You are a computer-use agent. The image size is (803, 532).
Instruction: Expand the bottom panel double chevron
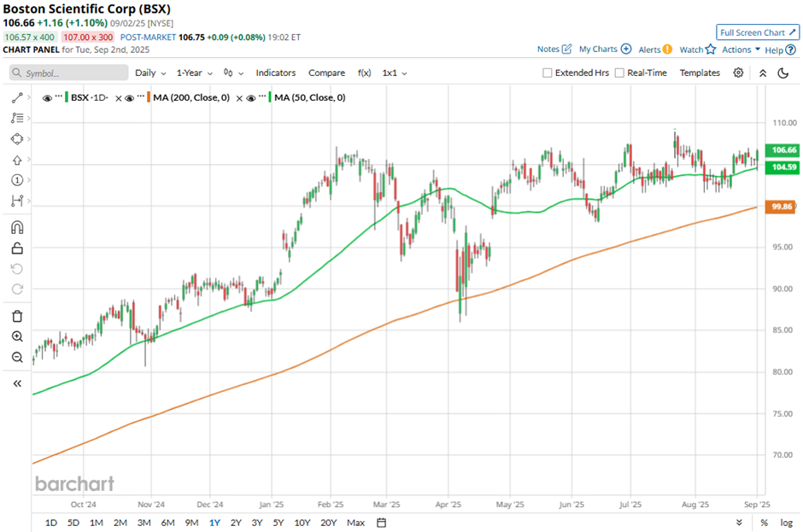click(739, 523)
